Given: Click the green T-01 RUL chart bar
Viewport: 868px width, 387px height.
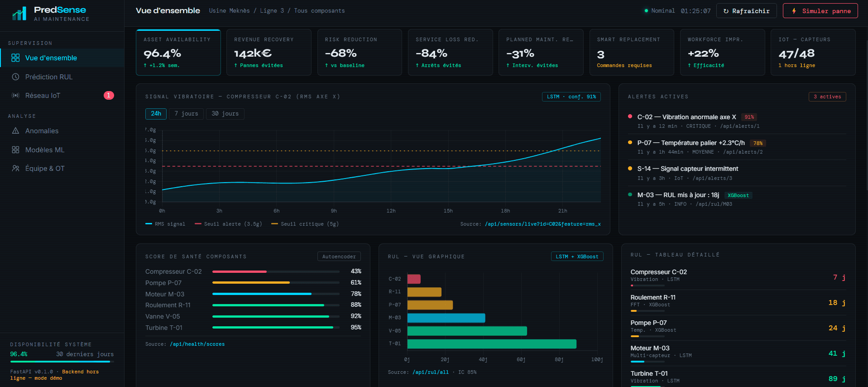Looking at the screenshot, I should [x=492, y=344].
